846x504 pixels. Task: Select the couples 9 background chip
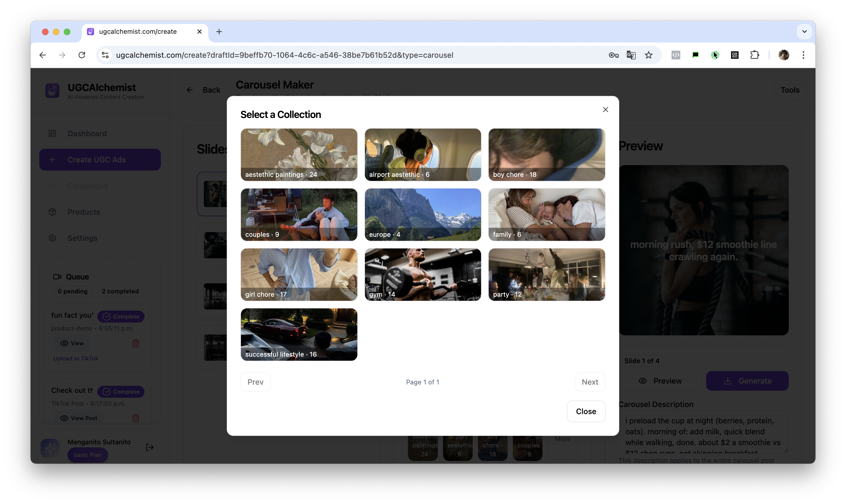[527, 448]
